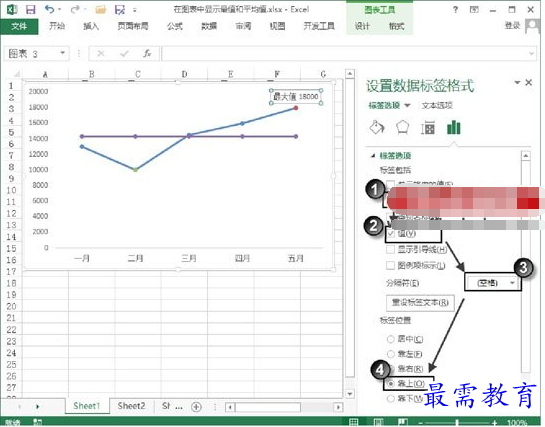Switch to the Sheet2 tab
This screenshot has width=545, height=427.
(x=131, y=406)
